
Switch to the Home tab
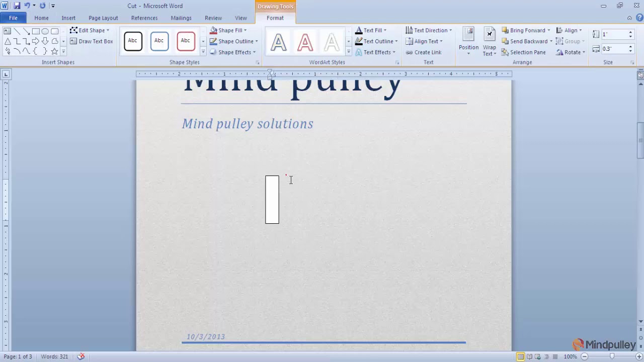pyautogui.click(x=41, y=18)
